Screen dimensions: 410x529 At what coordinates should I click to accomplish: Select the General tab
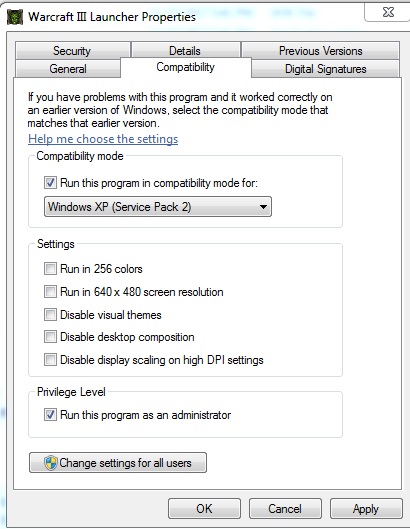point(68,69)
